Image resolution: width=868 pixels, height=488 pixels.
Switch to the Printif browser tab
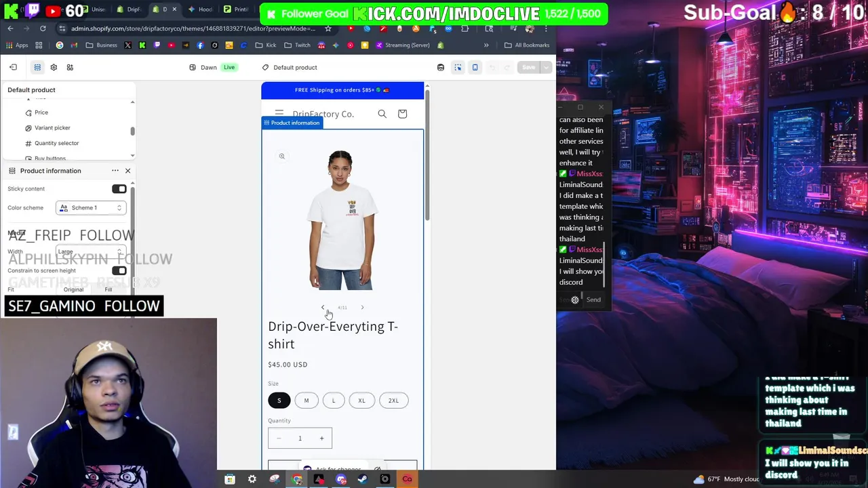(237, 9)
